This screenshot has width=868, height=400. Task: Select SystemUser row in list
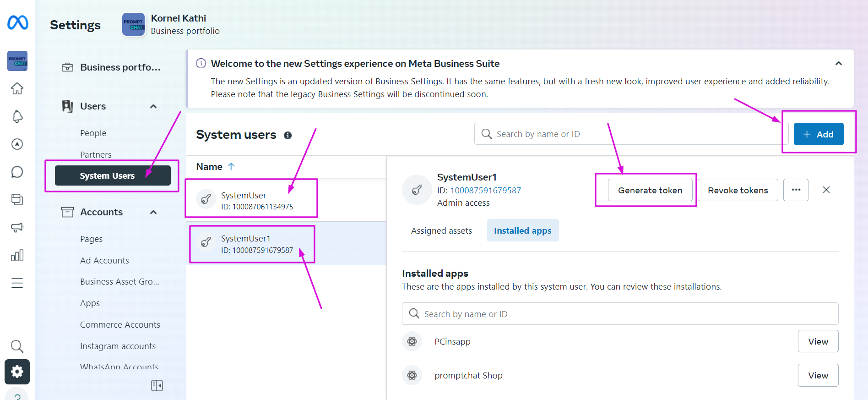click(x=286, y=200)
